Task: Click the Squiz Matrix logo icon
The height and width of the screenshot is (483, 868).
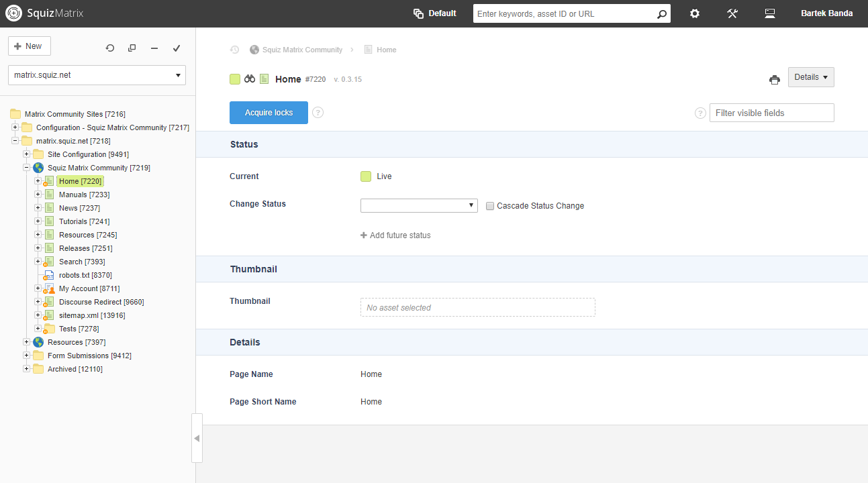Action: click(13, 13)
